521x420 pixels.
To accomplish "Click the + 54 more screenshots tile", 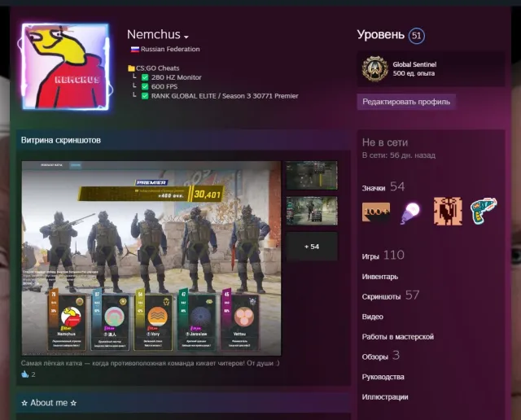I will coord(312,247).
